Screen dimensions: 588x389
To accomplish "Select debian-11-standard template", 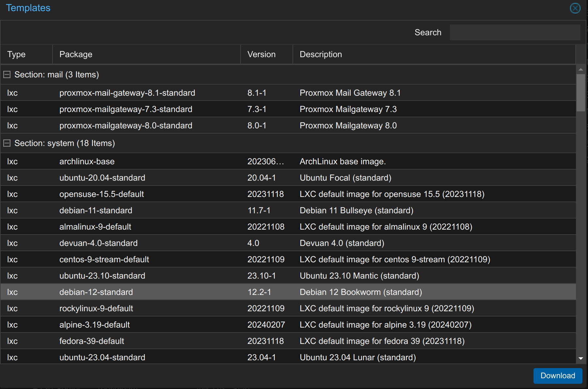I will (x=288, y=210).
